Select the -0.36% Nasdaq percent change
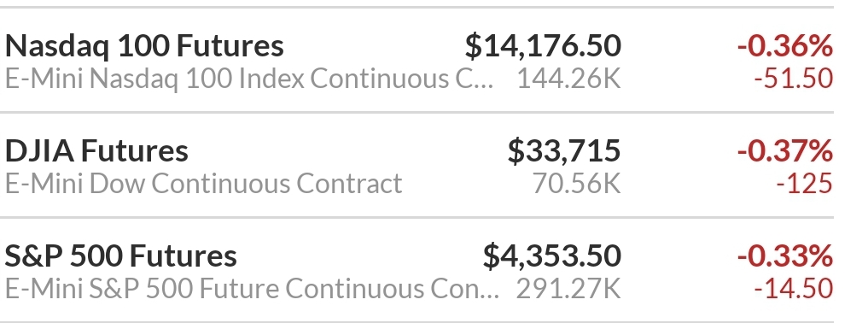This screenshot has height=323, width=868. coord(785,45)
